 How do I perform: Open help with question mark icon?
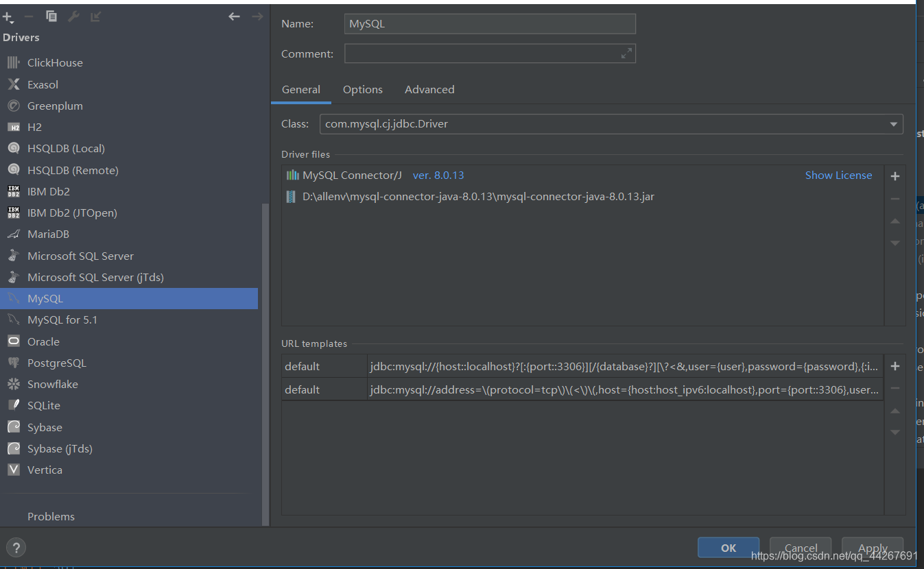tap(16, 548)
